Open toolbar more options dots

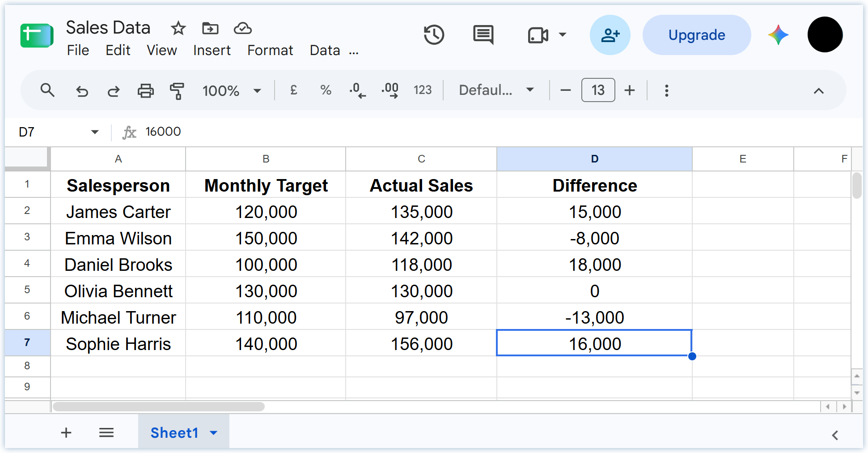(666, 90)
